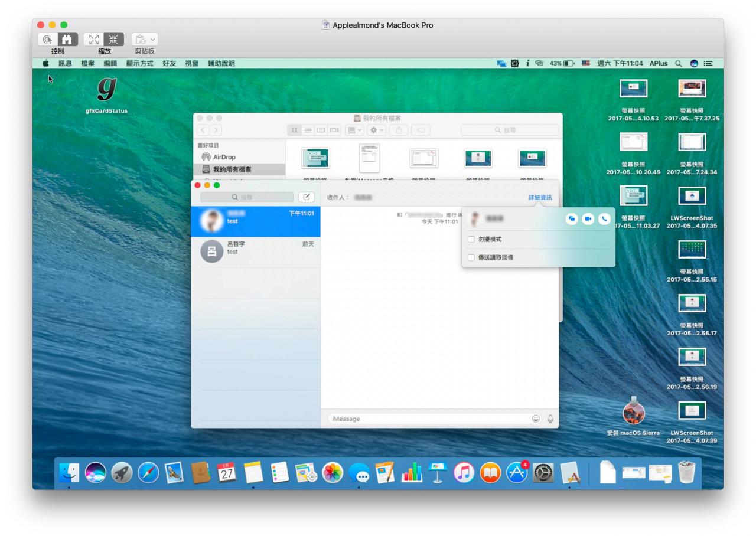The image size is (756, 536).
Task: Click the 詳細資訊 link
Action: [x=540, y=197]
